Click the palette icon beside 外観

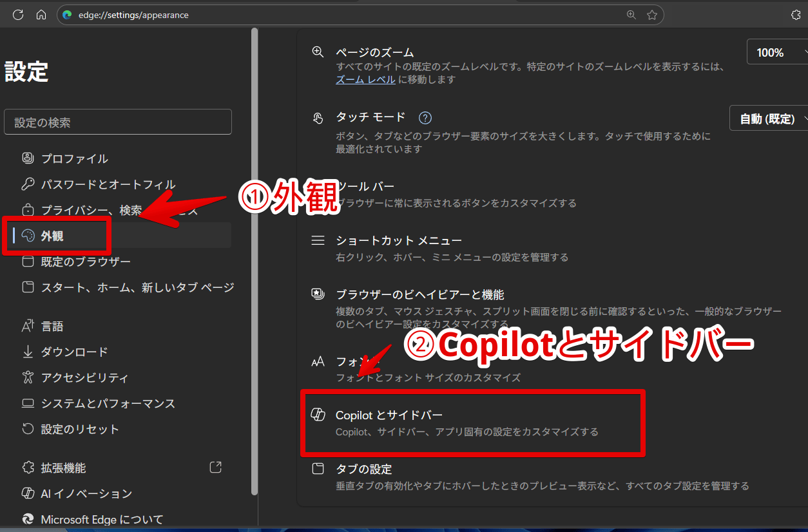pos(28,236)
